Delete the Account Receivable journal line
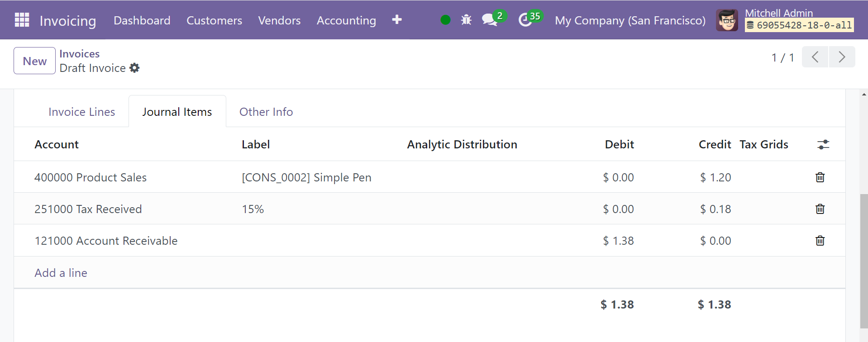Screen dimensions: 868x342 pyautogui.click(x=820, y=241)
